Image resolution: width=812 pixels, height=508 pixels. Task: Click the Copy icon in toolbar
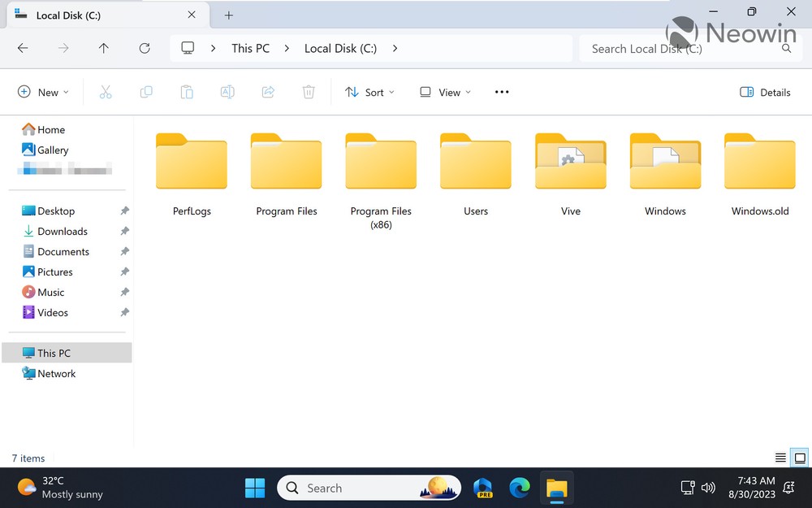(146, 93)
